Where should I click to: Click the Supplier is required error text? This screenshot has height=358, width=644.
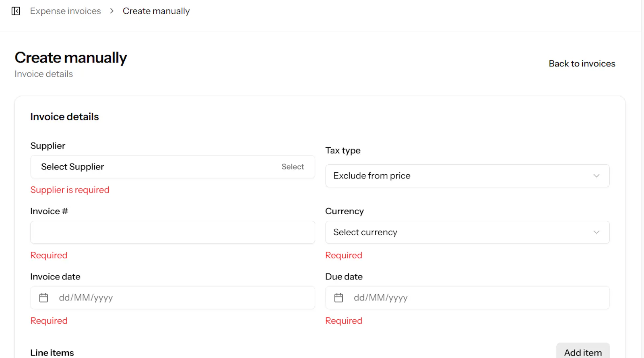(x=70, y=190)
